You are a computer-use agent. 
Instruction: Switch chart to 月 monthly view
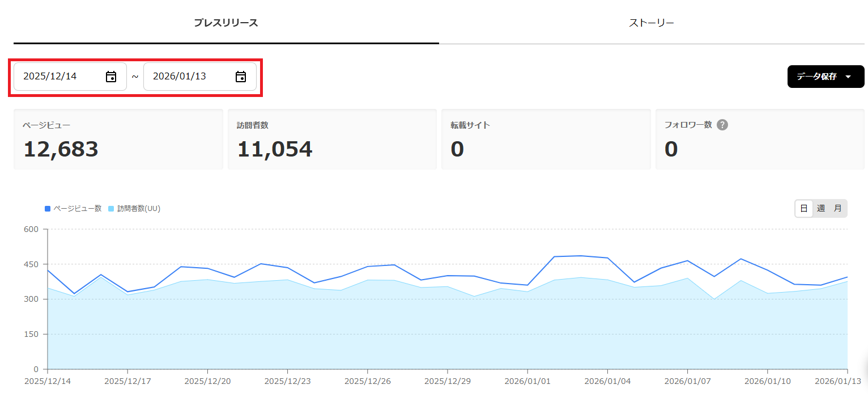point(837,208)
